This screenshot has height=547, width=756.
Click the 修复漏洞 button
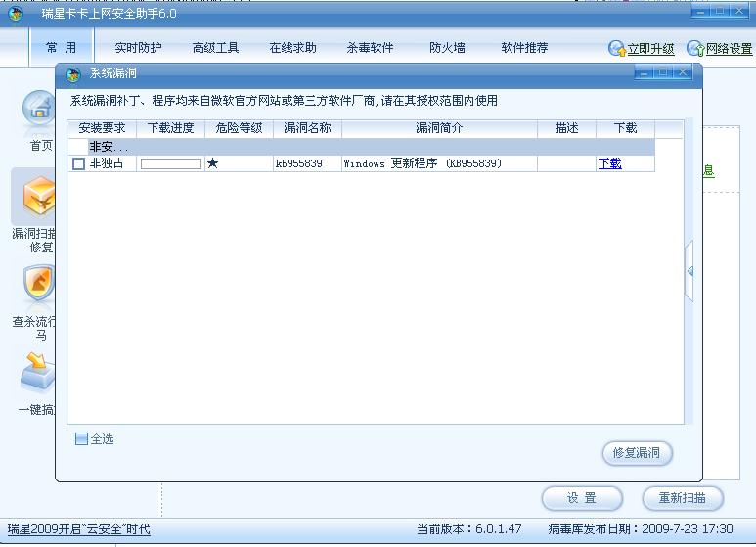tap(637, 453)
